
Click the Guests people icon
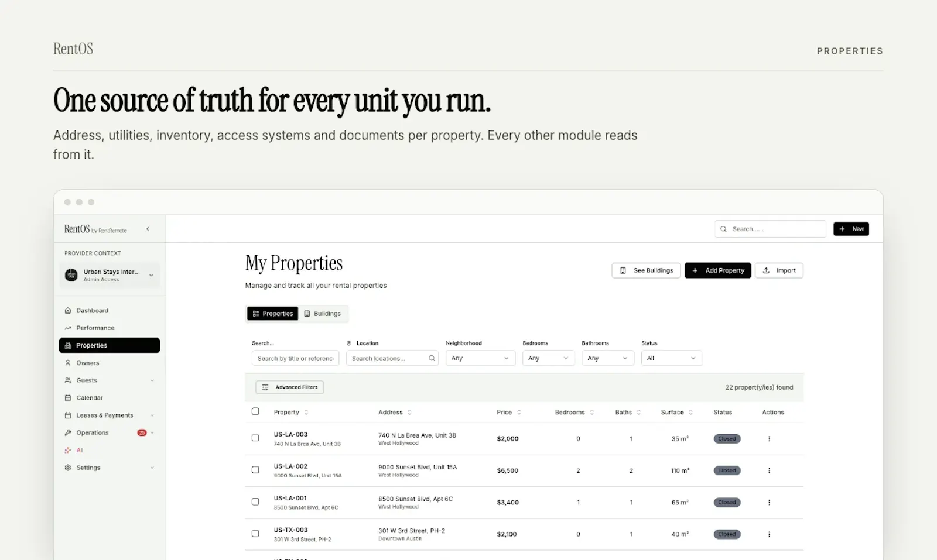[68, 380]
